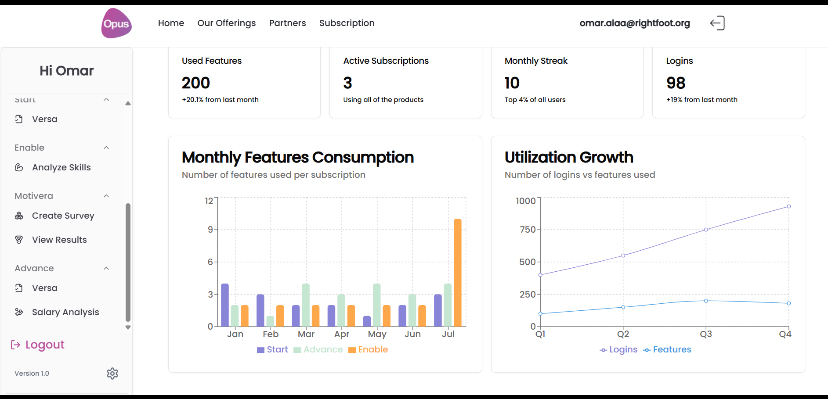Click the Active Subscriptions card value 3
Image resolution: width=828 pixels, height=399 pixels.
[x=347, y=83]
